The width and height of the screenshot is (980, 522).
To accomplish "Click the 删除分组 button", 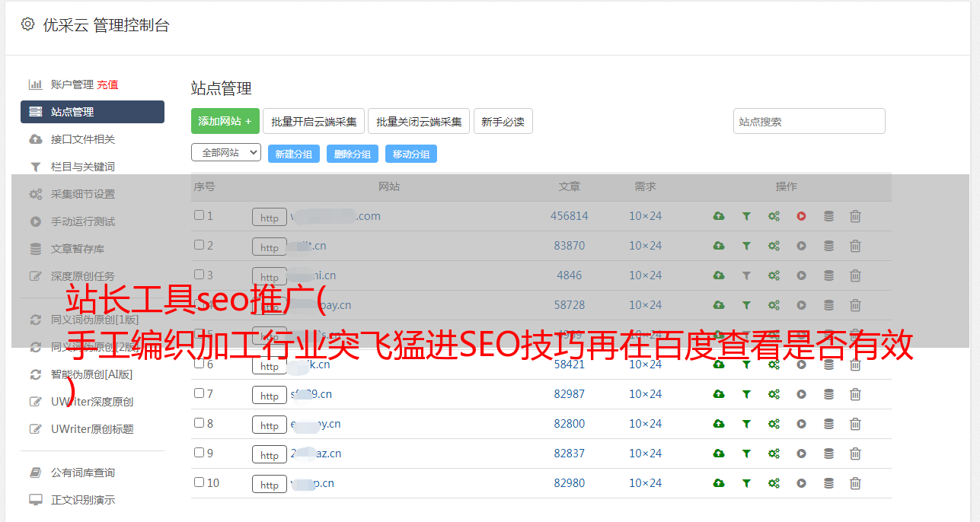I will 353,154.
